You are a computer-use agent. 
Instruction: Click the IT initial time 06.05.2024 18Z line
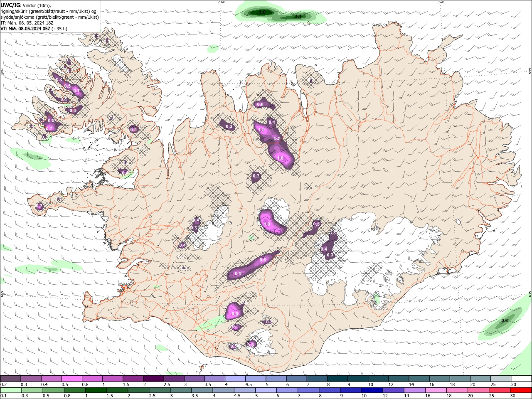click(x=28, y=23)
